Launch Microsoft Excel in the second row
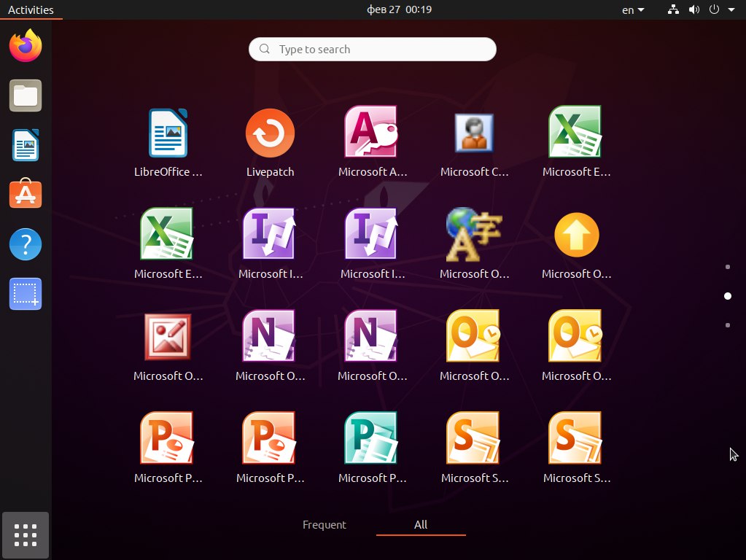Viewport: 746px width, 560px height. (167, 233)
